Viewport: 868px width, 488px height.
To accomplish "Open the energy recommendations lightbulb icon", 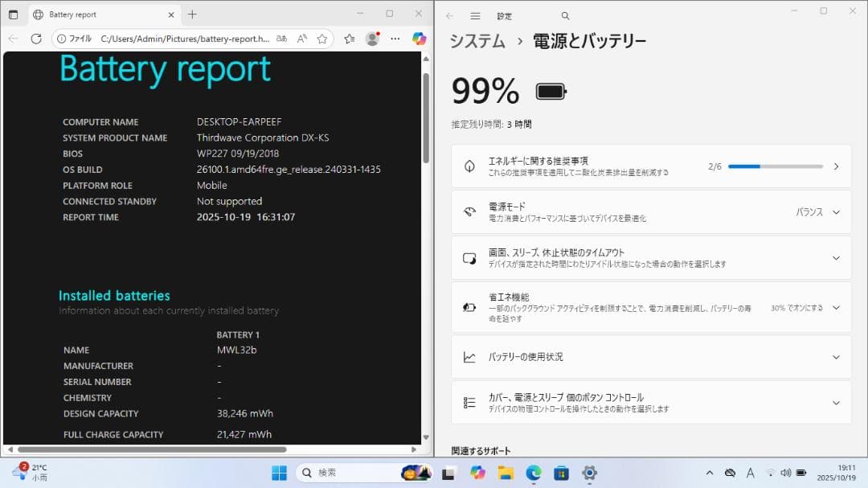I will pos(470,166).
